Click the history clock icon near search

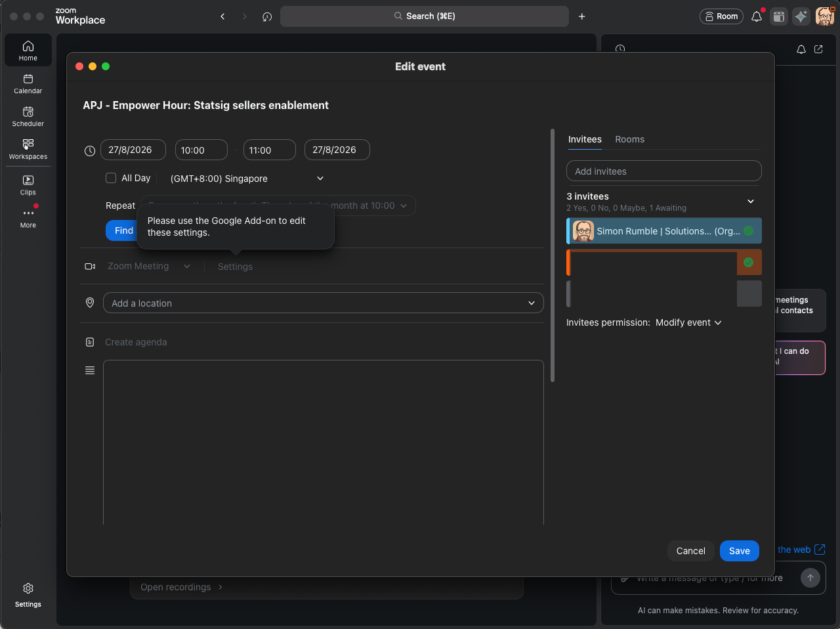[267, 16]
